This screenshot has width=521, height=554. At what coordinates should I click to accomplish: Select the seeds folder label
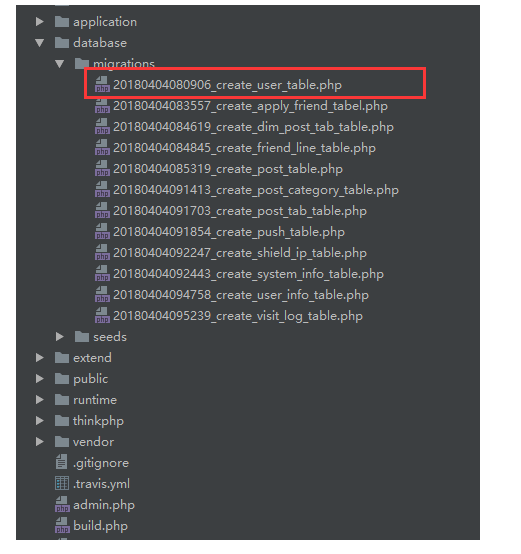click(x=110, y=337)
